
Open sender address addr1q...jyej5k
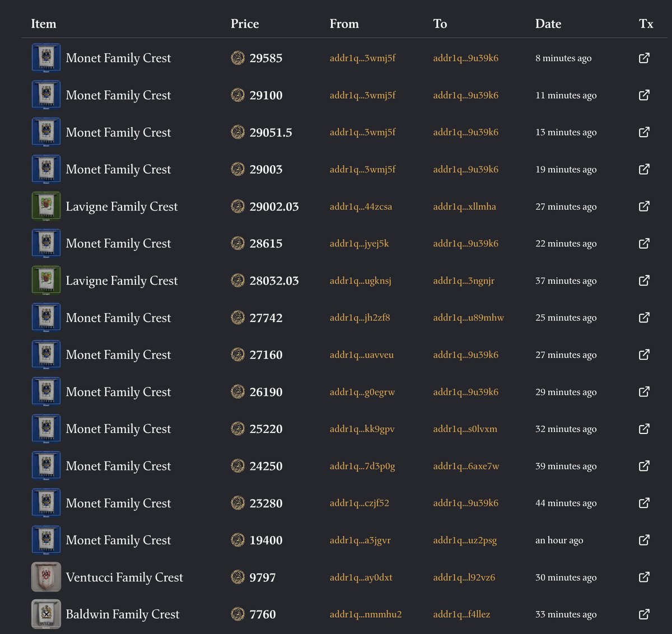[x=359, y=243]
